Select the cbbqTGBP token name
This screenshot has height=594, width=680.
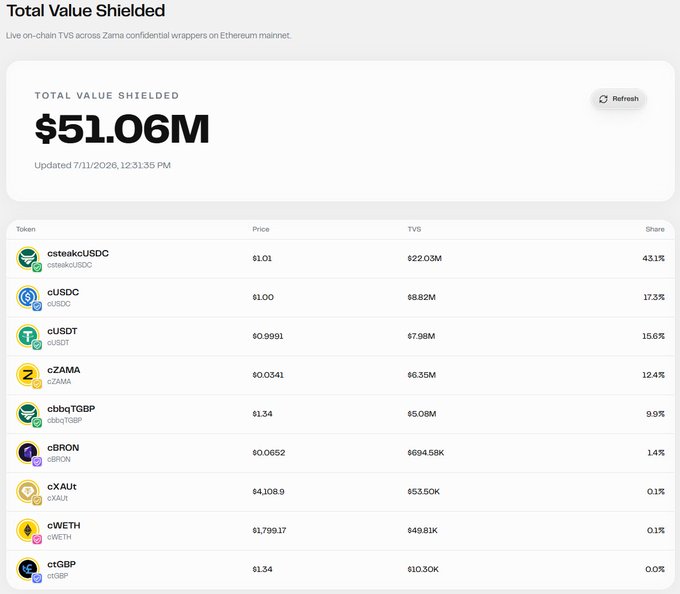point(71,409)
